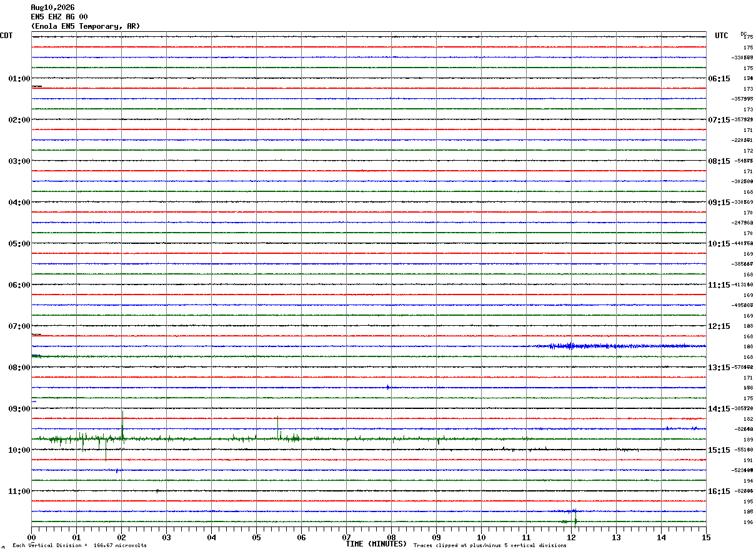756x554 pixels.
Task: Click the DC value 182
Action: coord(748,419)
